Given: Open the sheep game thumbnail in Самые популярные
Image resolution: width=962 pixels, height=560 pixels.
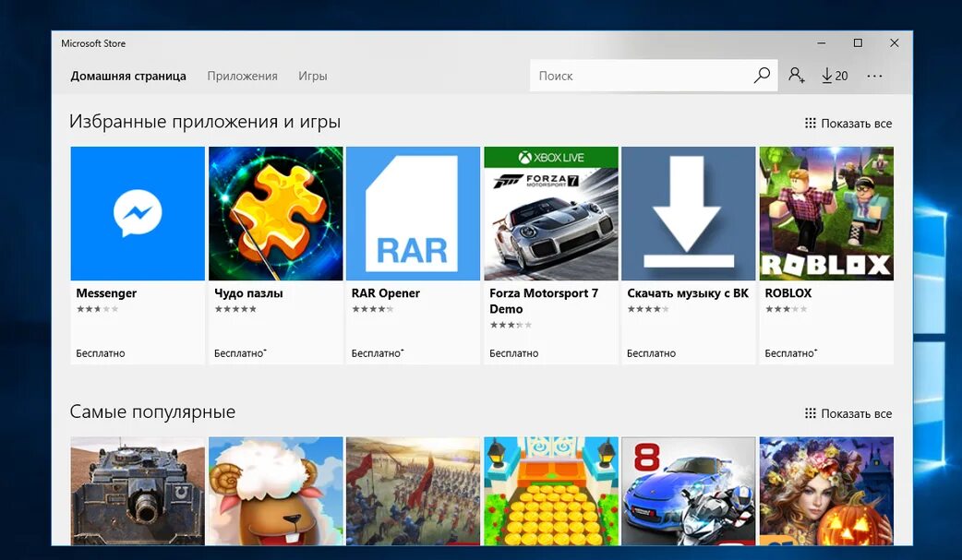Looking at the screenshot, I should pyautogui.click(x=275, y=491).
